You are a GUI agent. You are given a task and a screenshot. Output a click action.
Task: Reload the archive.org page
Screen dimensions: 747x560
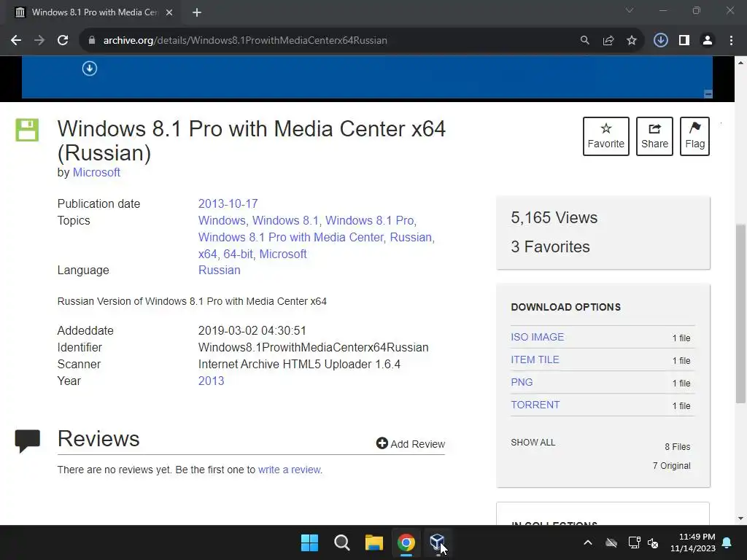63,41
